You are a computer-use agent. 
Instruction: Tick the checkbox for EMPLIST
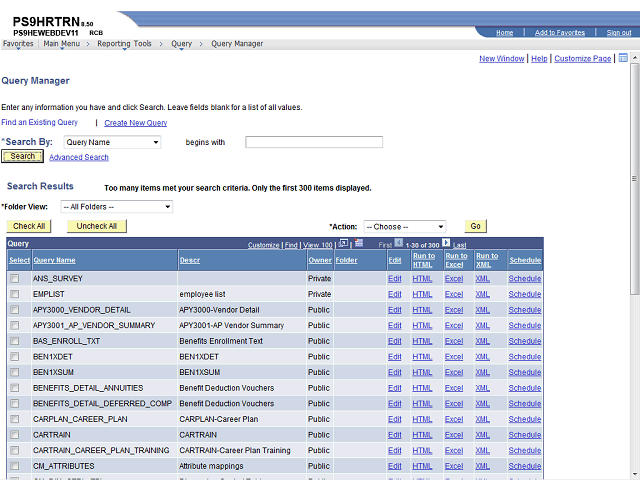15,294
